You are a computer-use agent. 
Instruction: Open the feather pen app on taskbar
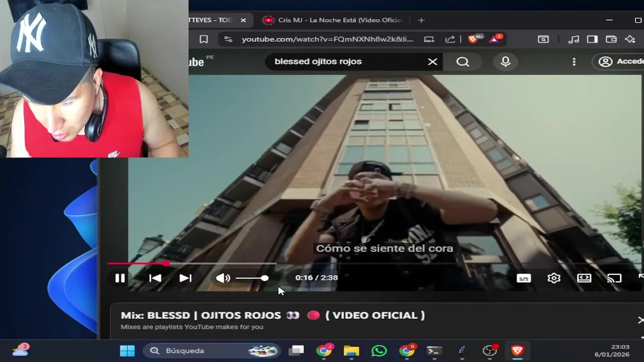tap(462, 350)
